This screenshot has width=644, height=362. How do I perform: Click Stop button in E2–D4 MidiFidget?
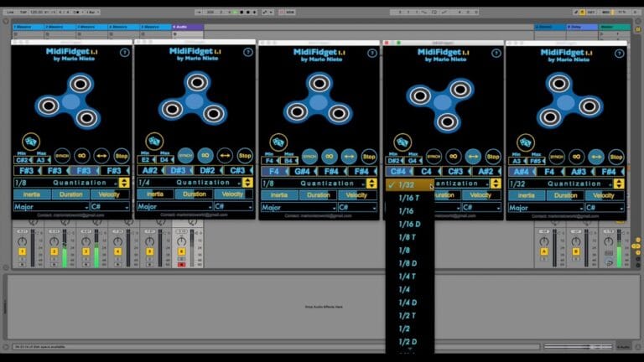tap(245, 155)
